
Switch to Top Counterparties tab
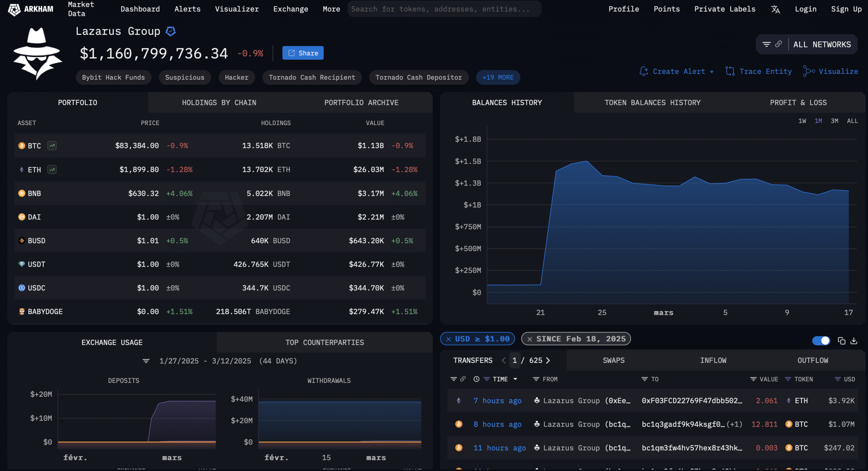(324, 343)
